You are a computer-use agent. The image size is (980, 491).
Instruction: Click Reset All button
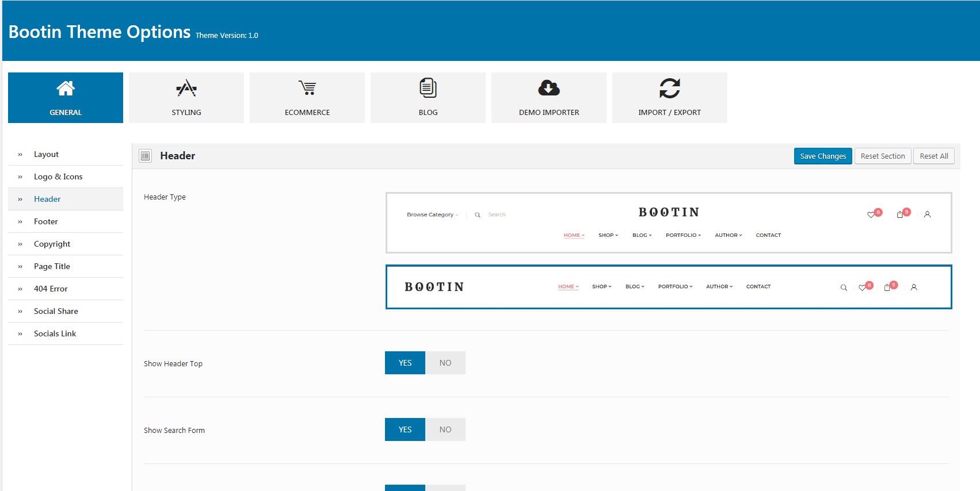[934, 156]
